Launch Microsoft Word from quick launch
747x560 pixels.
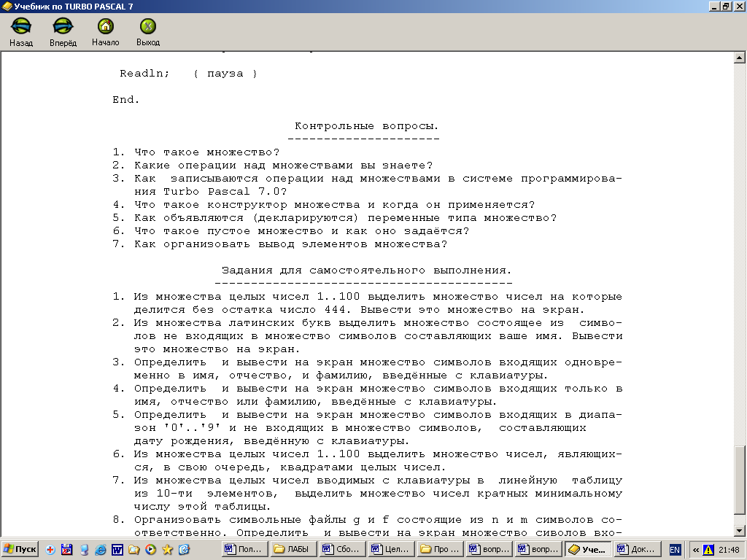pyautogui.click(x=117, y=550)
